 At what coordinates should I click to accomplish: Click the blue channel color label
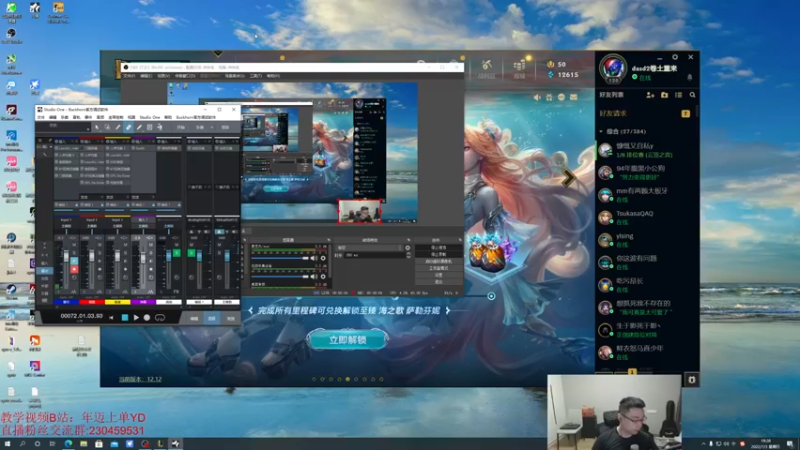point(66,302)
